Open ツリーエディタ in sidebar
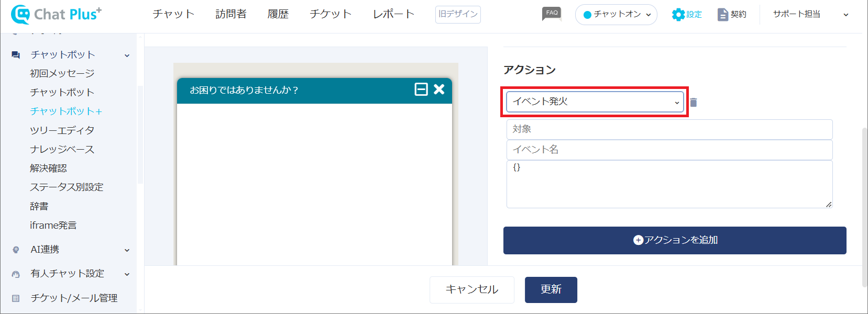The height and width of the screenshot is (314, 868). 62,130
